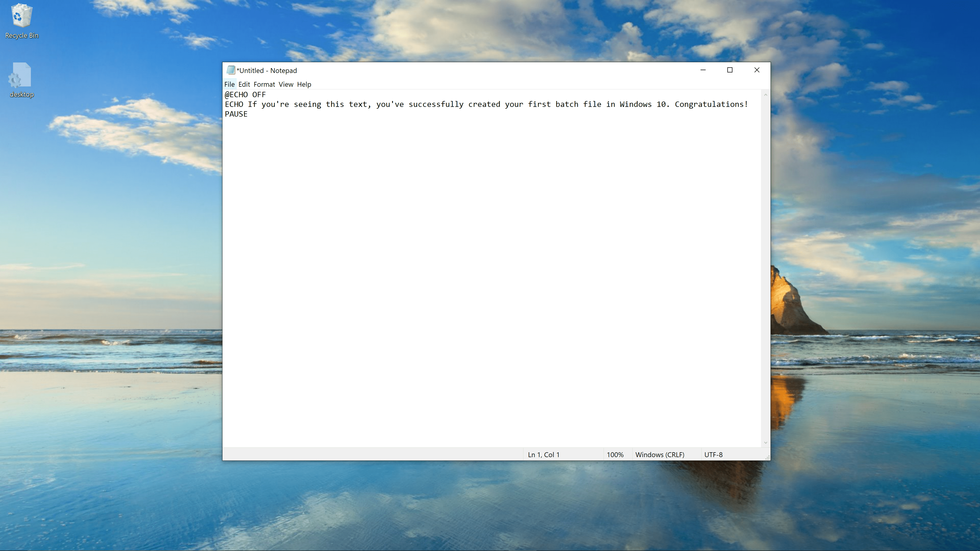
Task: Toggle status bar visibility under View
Action: [x=286, y=84]
